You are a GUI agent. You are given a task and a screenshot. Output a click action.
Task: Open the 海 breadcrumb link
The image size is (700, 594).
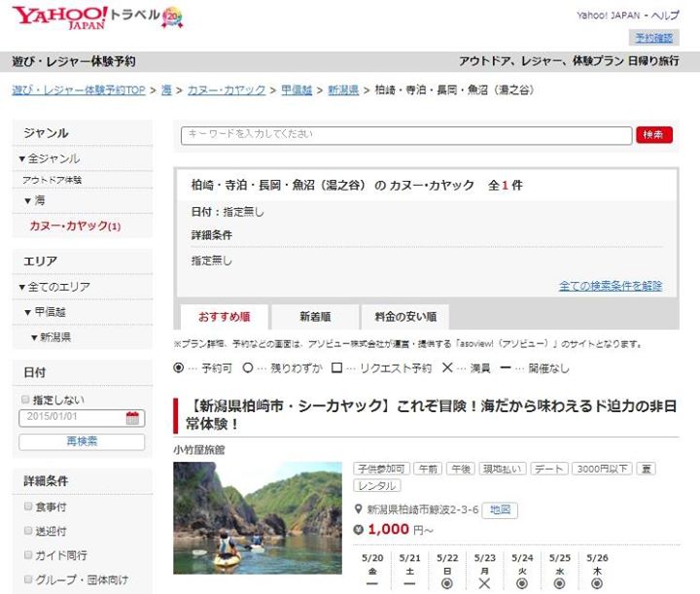(x=166, y=90)
